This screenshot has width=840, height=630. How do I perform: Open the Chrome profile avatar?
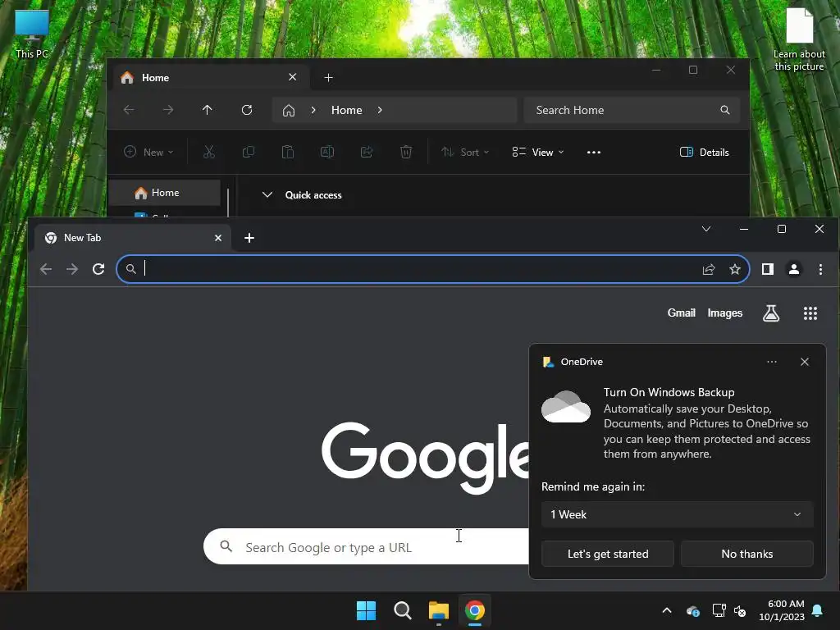click(794, 269)
